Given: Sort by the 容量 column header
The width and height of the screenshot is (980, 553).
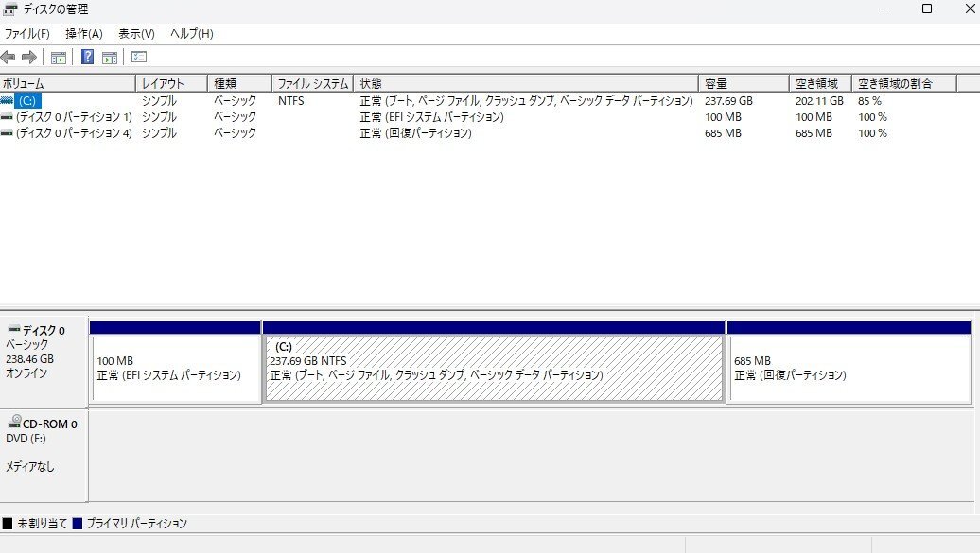Looking at the screenshot, I should pos(744,84).
